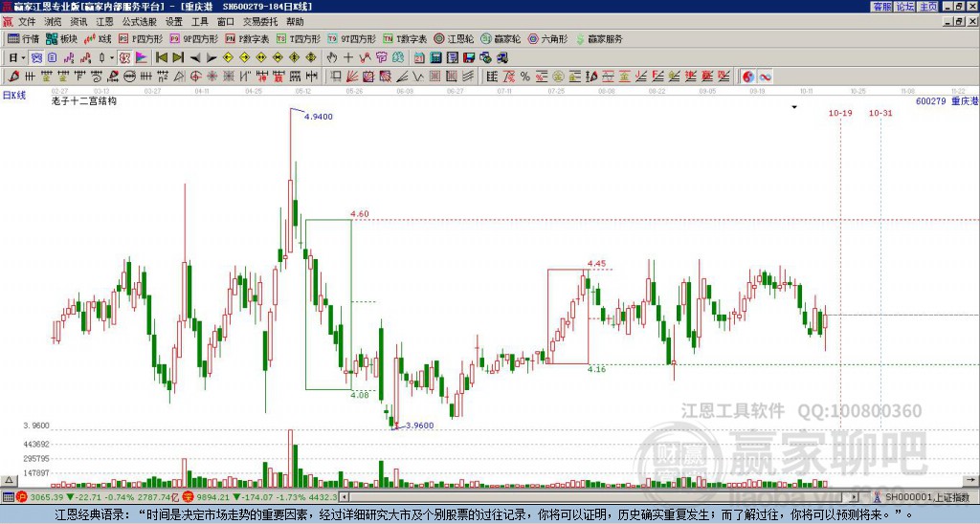Click the 4.9400 high price label
This screenshot has width=980, height=524.
pyautogui.click(x=319, y=116)
